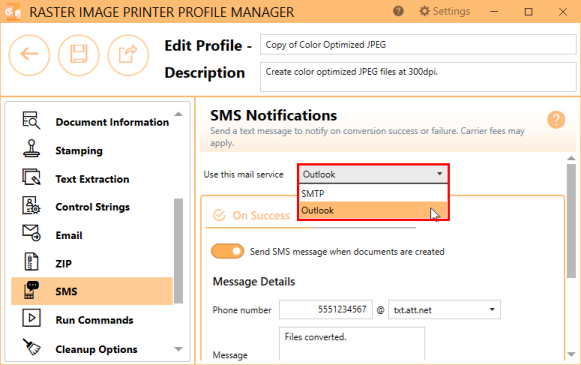
Task: Choose SMTP from the mail service list
Action: 373,193
